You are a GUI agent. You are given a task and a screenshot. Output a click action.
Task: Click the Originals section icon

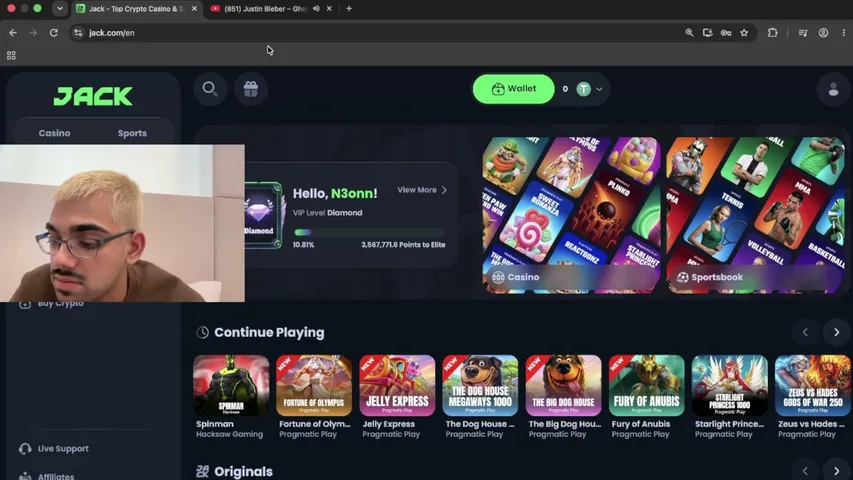[202, 471]
